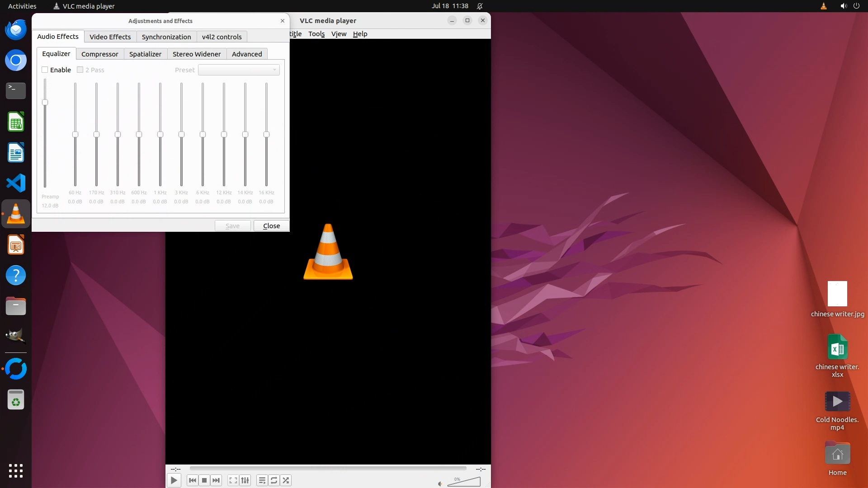The height and width of the screenshot is (488, 868).
Task: Open the equalizer Preset dropdown
Action: pyautogui.click(x=239, y=70)
